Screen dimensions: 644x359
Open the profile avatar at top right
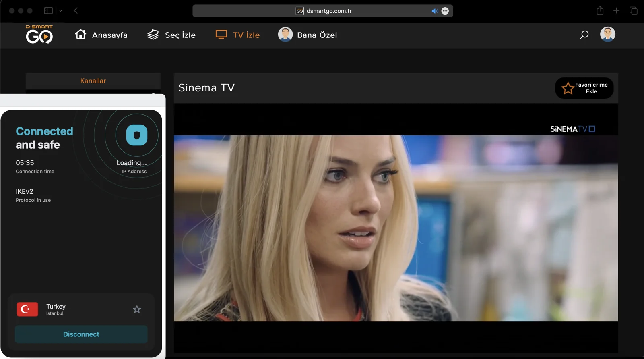(x=607, y=34)
